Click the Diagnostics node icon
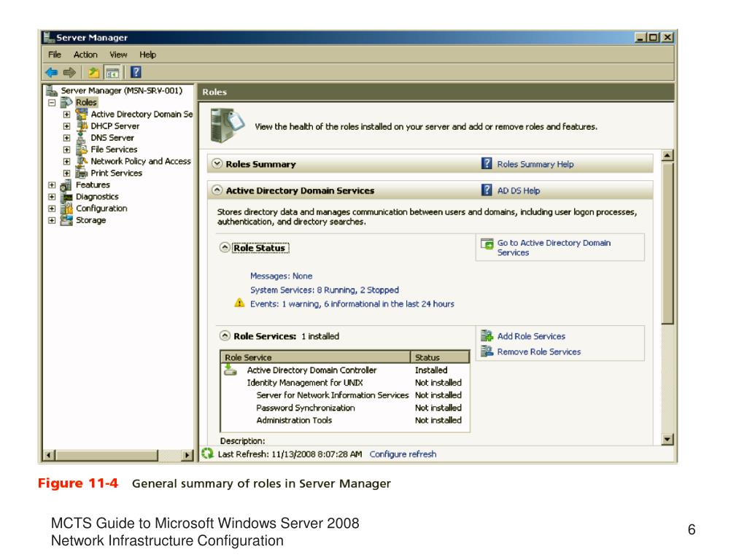Viewport: 747px width, 560px height. click(x=66, y=197)
